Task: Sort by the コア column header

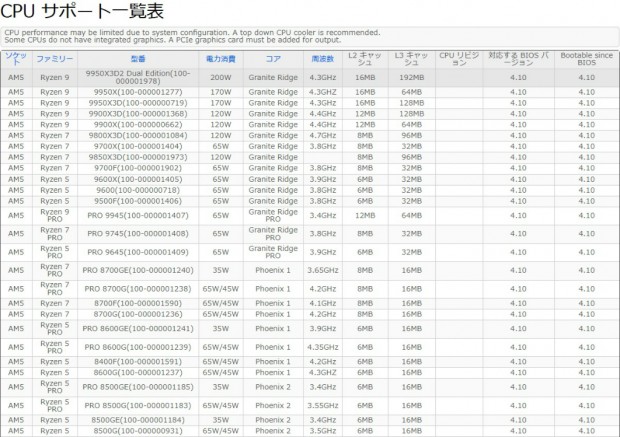Action: (273, 59)
